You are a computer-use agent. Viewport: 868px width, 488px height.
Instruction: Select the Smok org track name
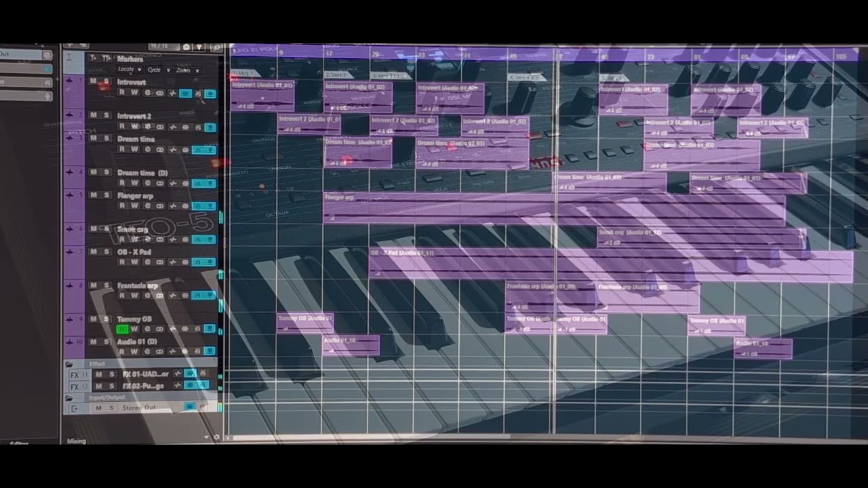[x=132, y=229]
